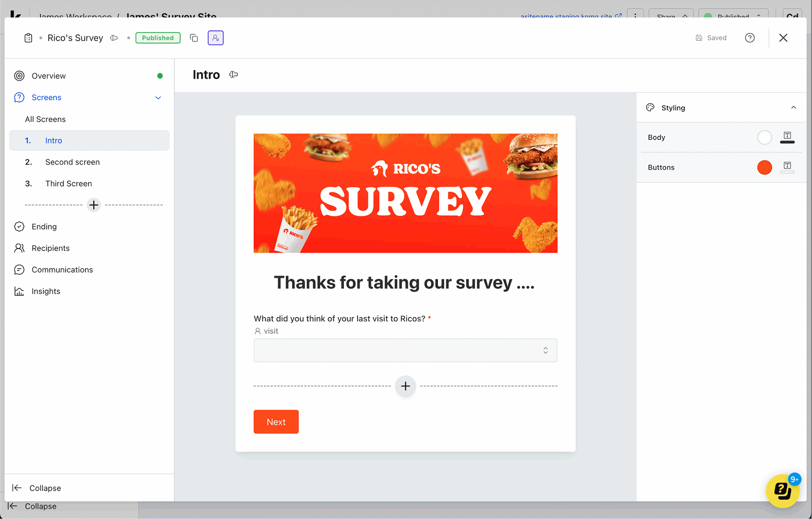The width and height of the screenshot is (812, 519).
Task: Click the Saved disk icon
Action: pyautogui.click(x=699, y=38)
